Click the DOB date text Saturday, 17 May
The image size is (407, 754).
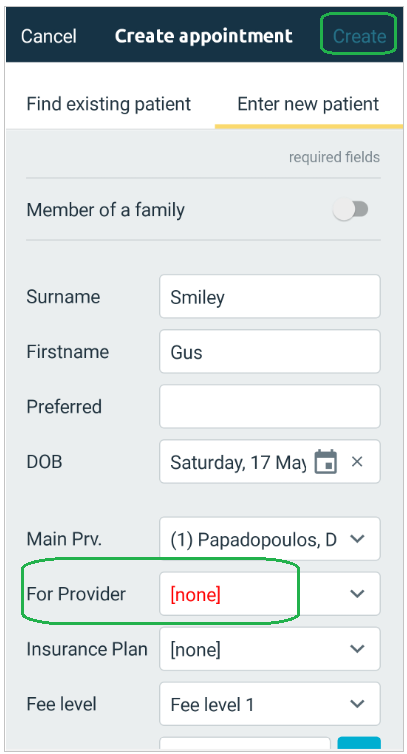(238, 462)
